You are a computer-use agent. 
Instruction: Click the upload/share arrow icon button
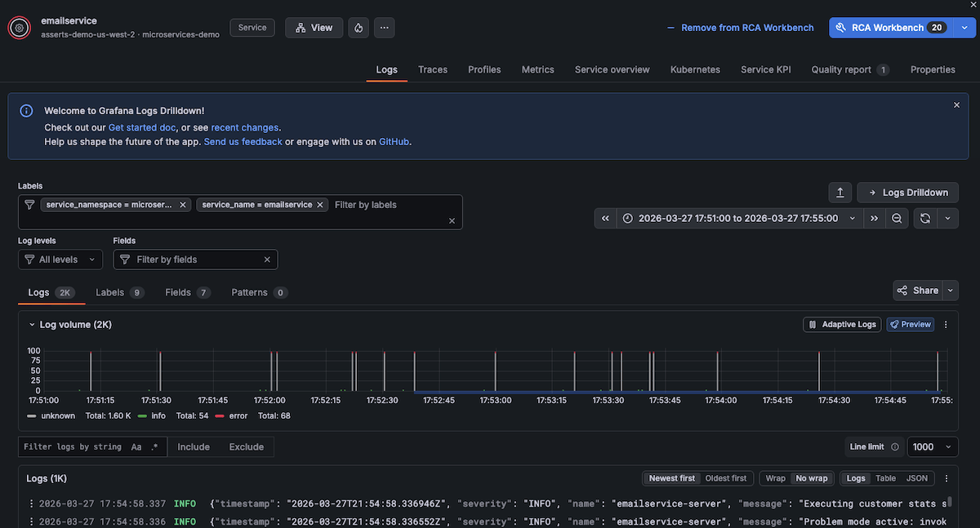tap(840, 193)
